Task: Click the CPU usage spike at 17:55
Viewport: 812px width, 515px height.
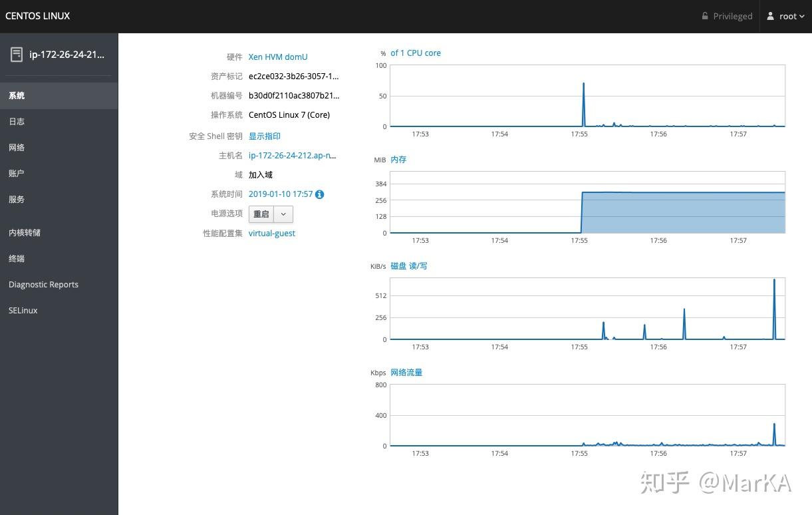Action: pos(584,104)
